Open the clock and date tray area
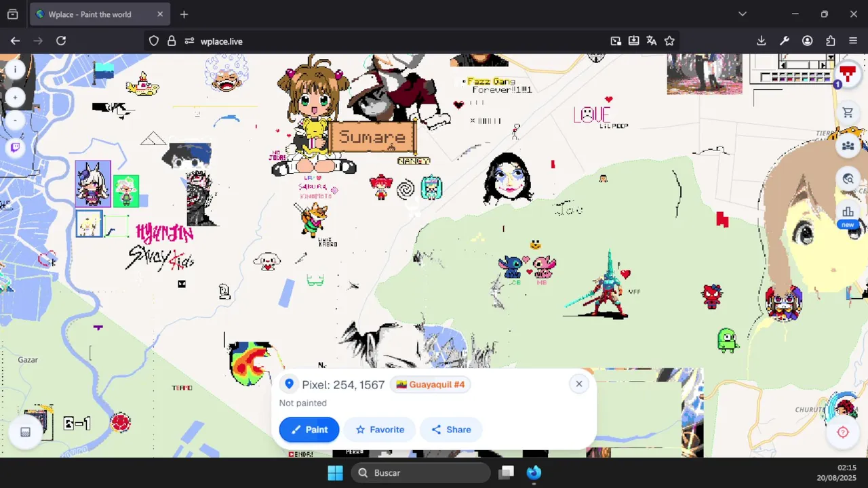The height and width of the screenshot is (488, 868). (x=837, y=473)
